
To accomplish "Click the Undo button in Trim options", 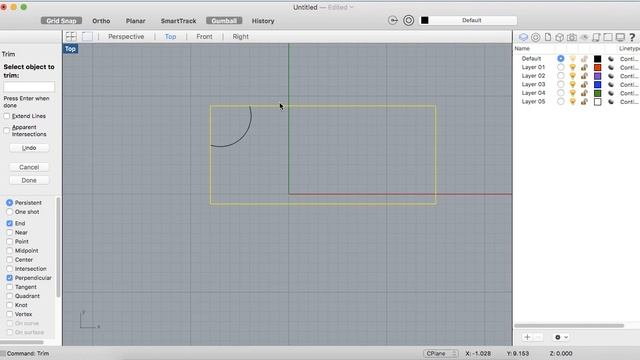I will (x=29, y=148).
